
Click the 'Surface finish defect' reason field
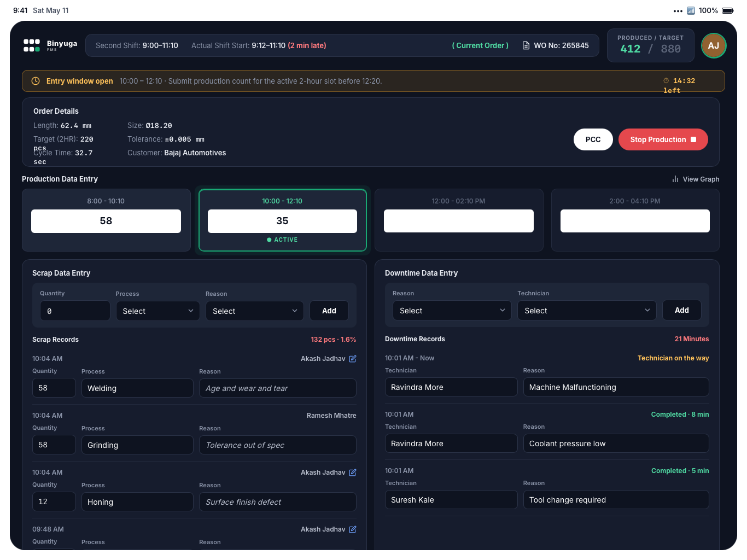tap(278, 501)
